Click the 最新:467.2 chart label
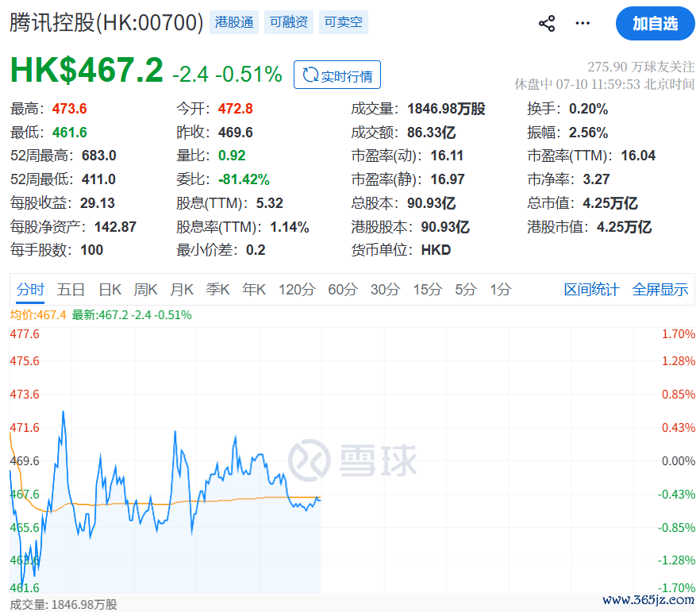700x612 pixels. (x=132, y=314)
